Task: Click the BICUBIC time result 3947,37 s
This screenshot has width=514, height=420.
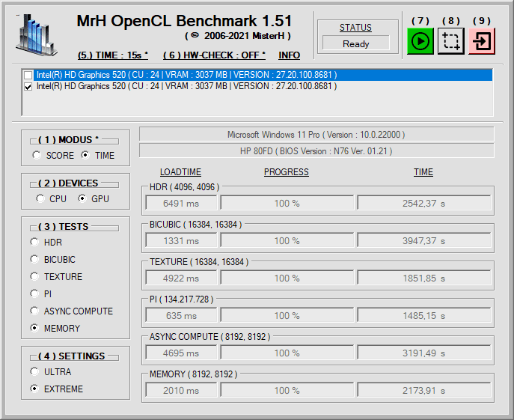Action: [x=424, y=240]
